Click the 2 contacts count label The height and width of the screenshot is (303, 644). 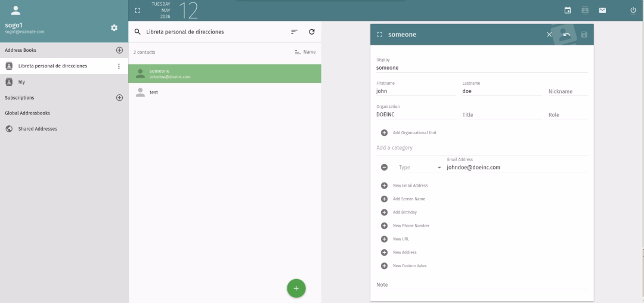coord(144,52)
